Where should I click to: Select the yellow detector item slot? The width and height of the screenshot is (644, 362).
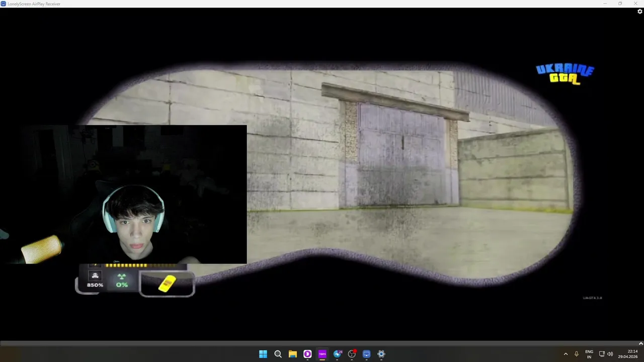[x=167, y=284]
